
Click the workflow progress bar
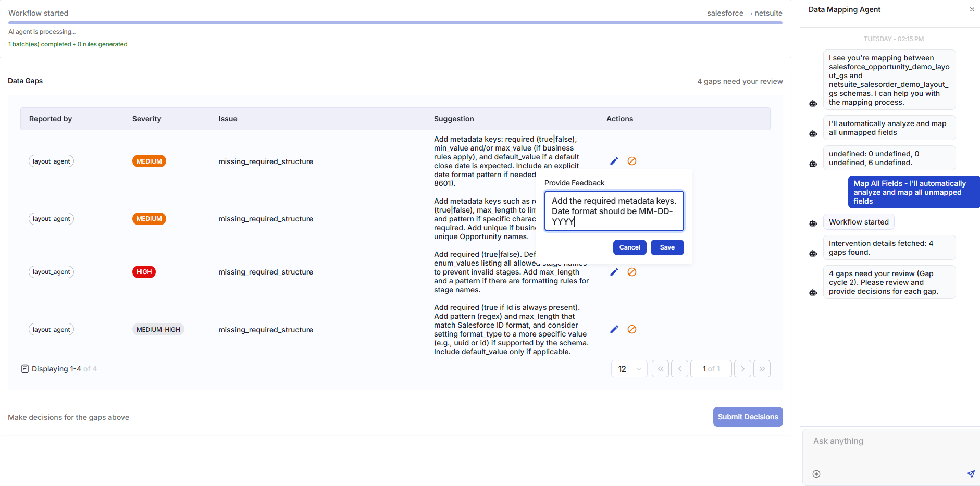pyautogui.click(x=395, y=23)
